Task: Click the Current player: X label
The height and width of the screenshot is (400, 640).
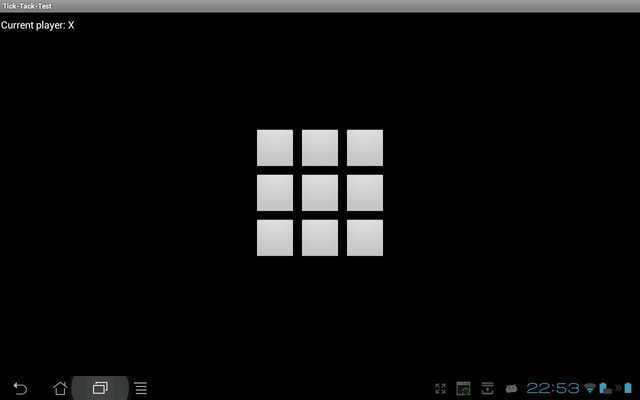Action: 38,25
